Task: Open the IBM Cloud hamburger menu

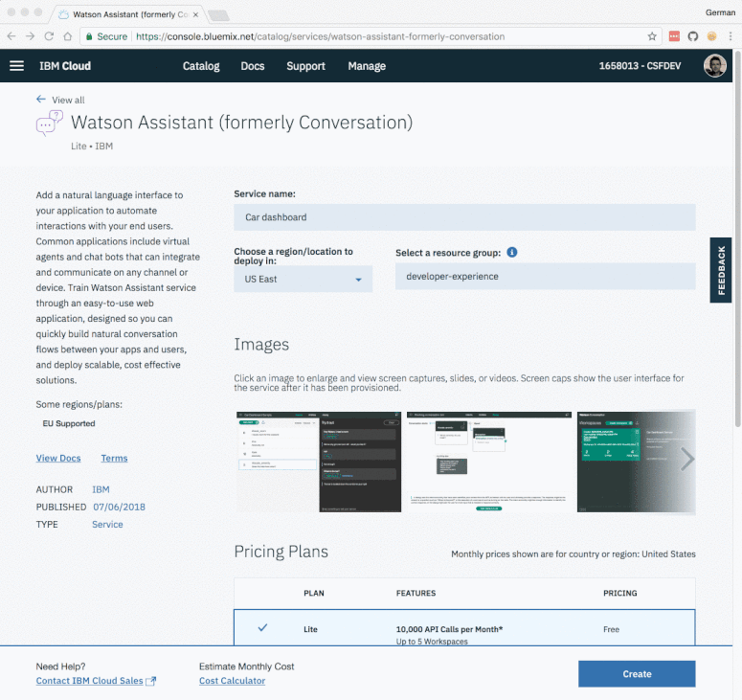Action: (x=16, y=66)
